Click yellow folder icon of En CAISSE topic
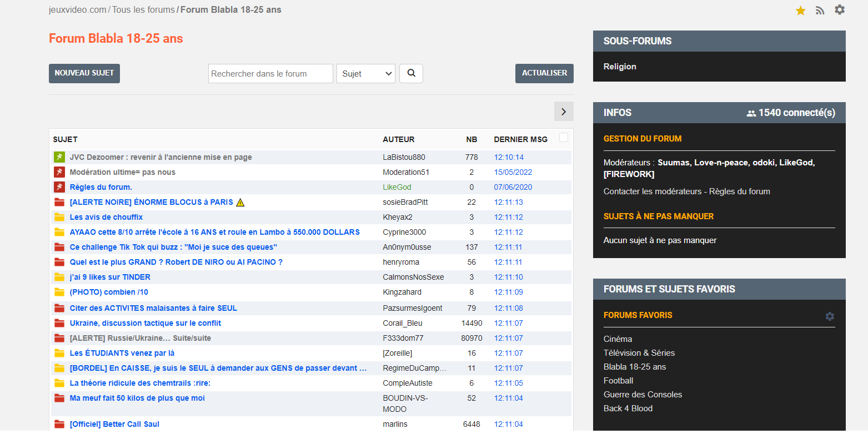The width and height of the screenshot is (868, 434). (59, 368)
